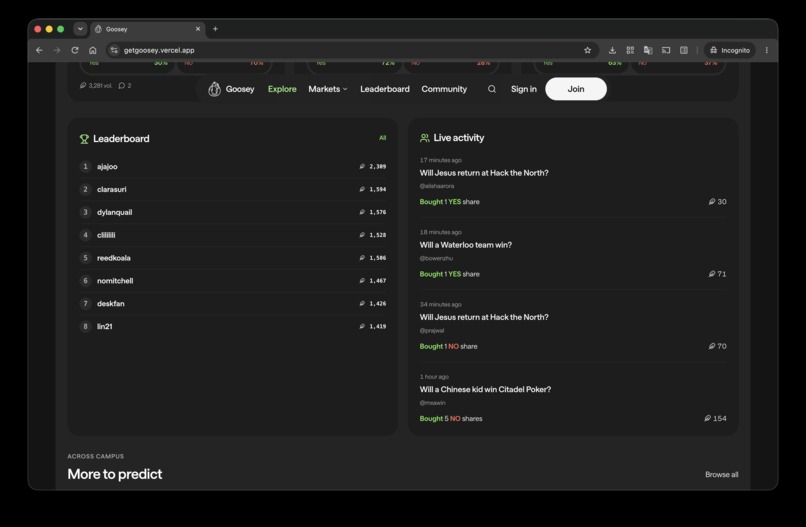This screenshot has height=527, width=806.
Task: Click the people icon beside Live activity
Action: tap(425, 138)
